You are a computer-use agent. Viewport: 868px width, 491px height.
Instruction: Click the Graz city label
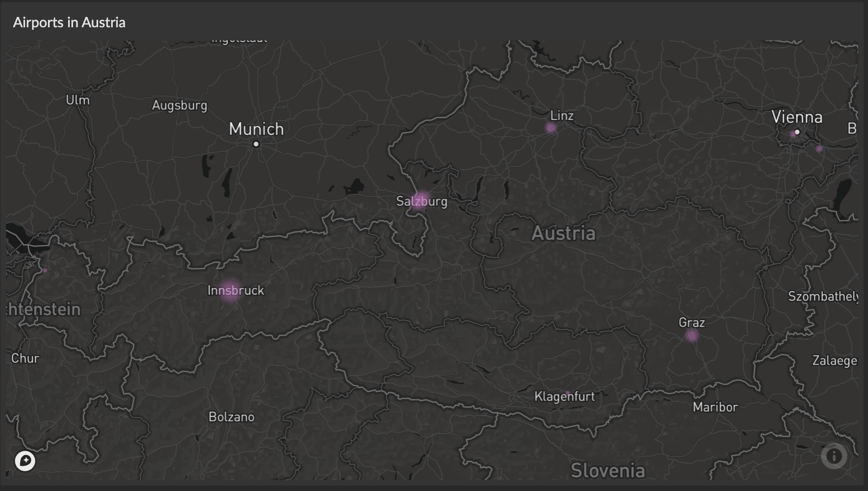tap(692, 322)
